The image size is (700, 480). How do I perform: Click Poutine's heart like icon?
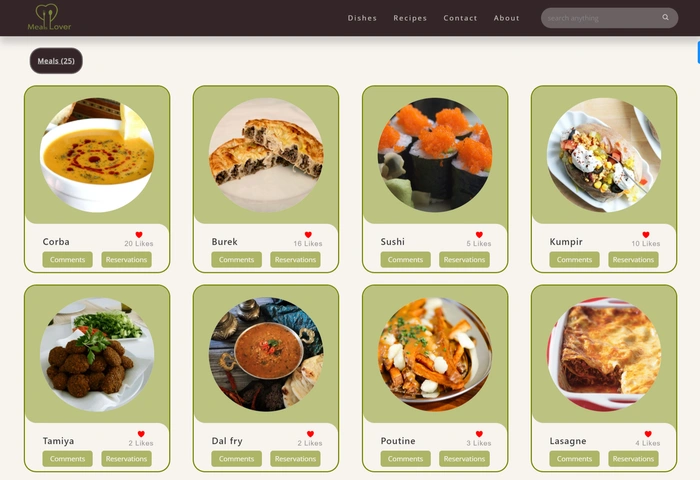[479, 434]
